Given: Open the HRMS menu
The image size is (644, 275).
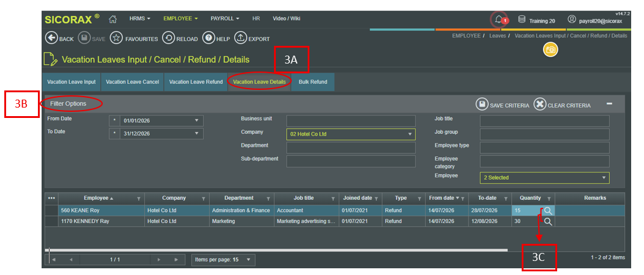Looking at the screenshot, I should point(139,18).
